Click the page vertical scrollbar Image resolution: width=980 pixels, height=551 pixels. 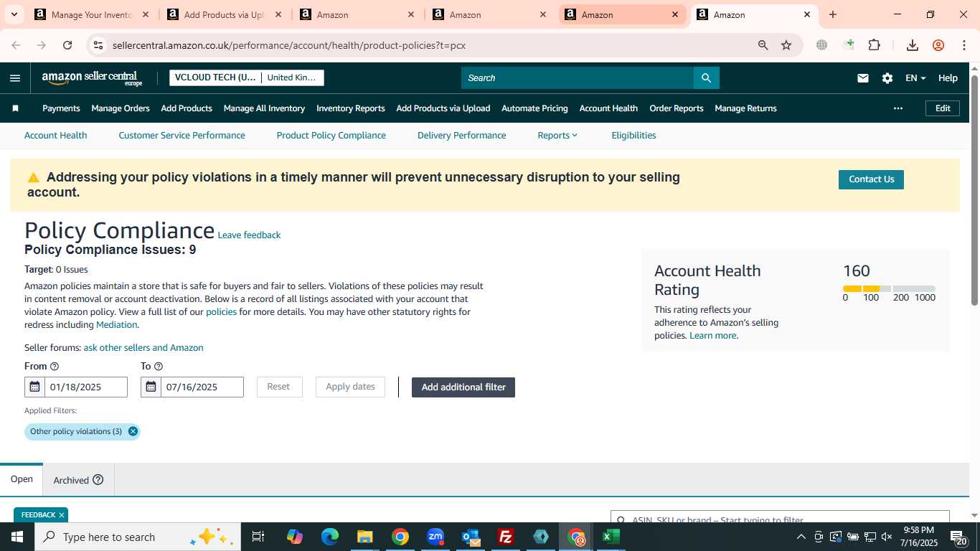pyautogui.click(x=974, y=190)
